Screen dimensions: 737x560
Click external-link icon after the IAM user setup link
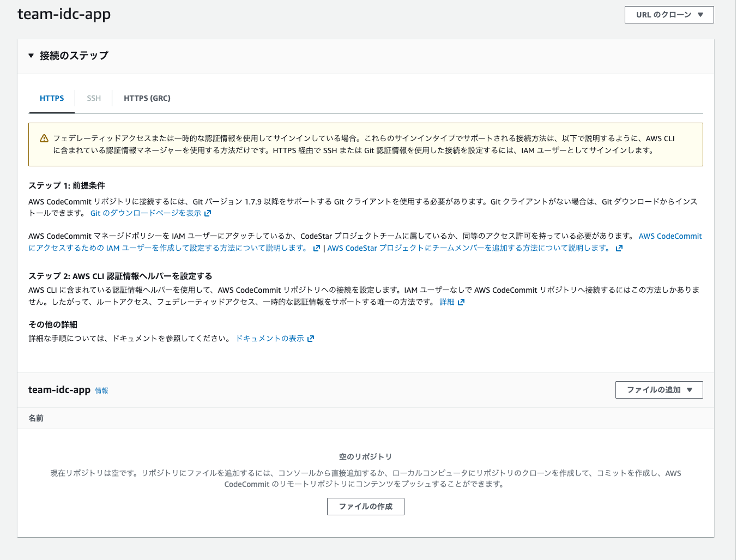coord(317,248)
